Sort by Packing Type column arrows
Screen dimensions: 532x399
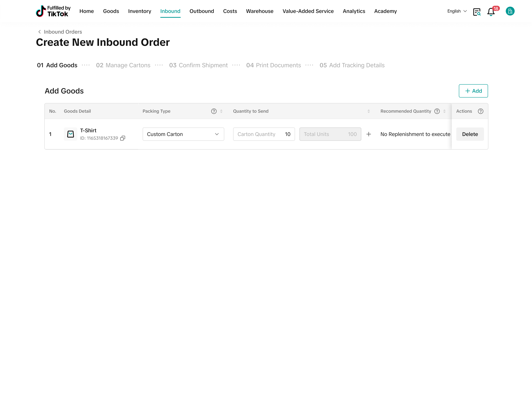[221, 111]
